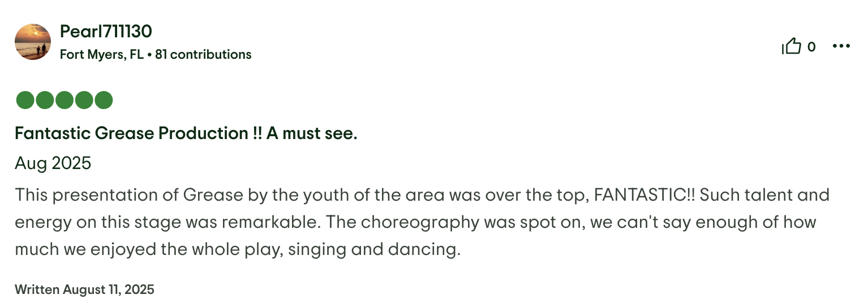Select the fifth green rating bubble
The image size is (868, 303).
pyautogui.click(x=104, y=101)
